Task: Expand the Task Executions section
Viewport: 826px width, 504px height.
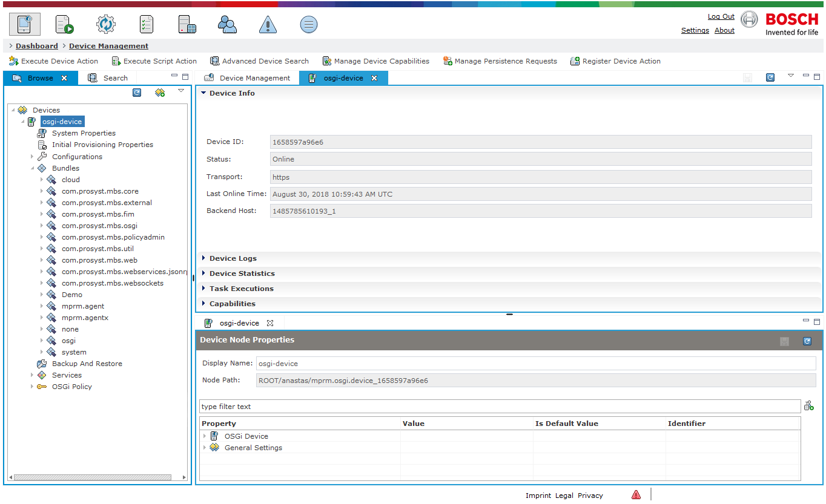Action: [203, 289]
